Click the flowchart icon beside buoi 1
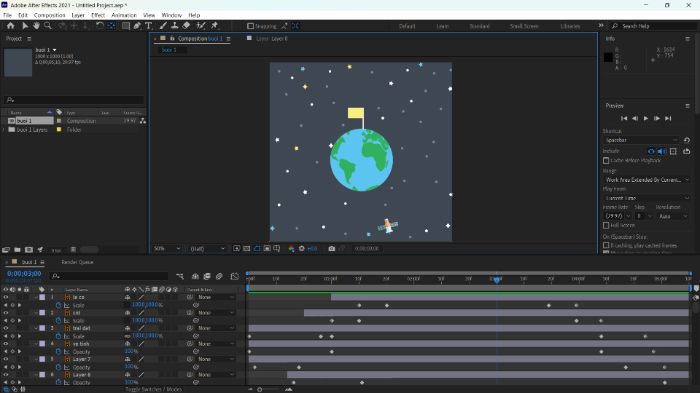Image resolution: width=700 pixels, height=393 pixels. click(143, 121)
